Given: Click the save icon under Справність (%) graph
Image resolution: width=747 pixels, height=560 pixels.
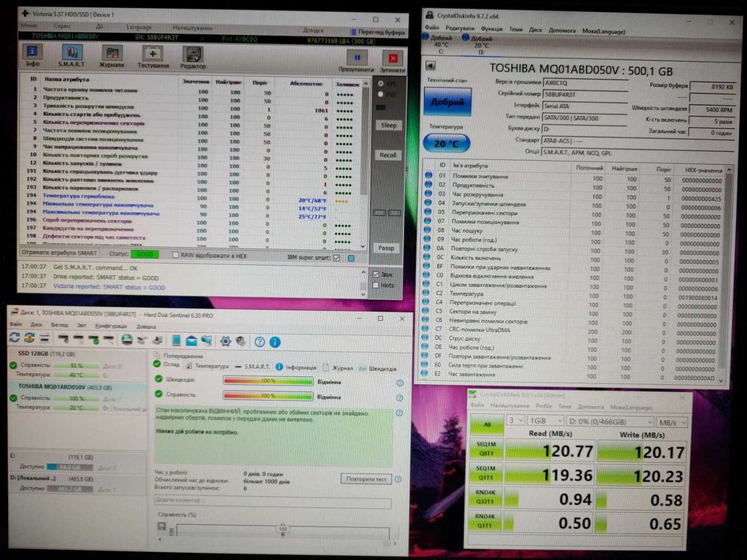Looking at the screenshot, I should click(162, 526).
